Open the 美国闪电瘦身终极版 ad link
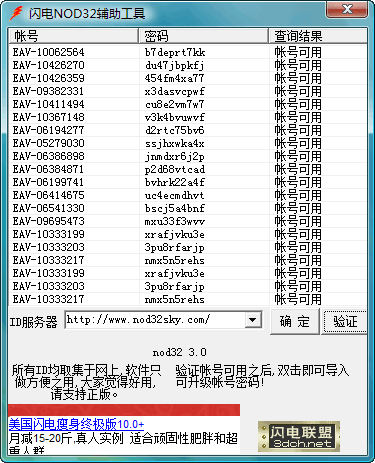This screenshot has width=375, height=463. coord(76,424)
